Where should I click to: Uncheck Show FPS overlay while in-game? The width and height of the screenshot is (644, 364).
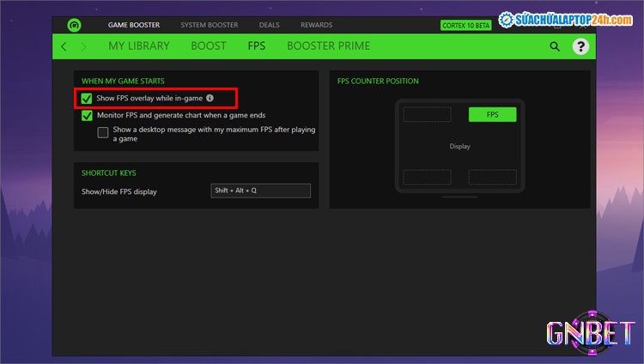tap(87, 99)
